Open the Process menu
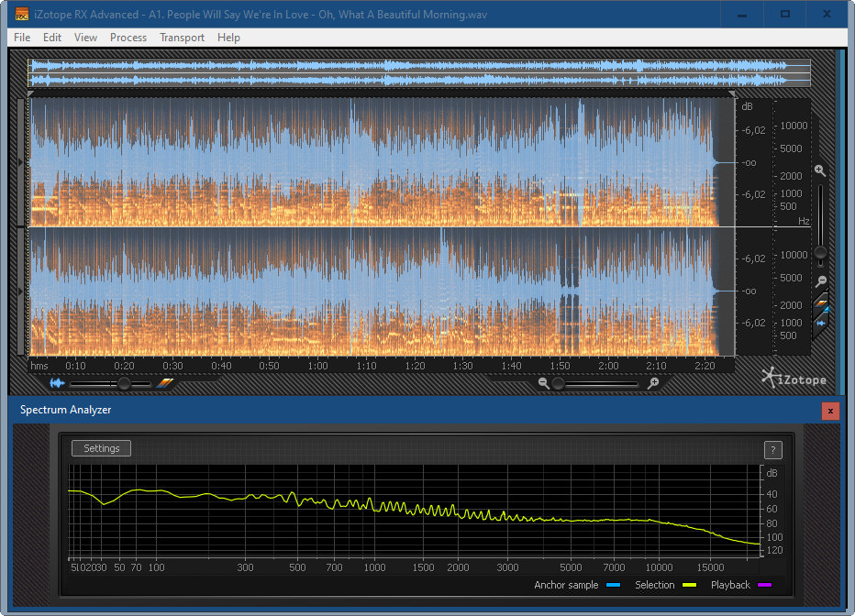This screenshot has height=616, width=855. click(128, 38)
